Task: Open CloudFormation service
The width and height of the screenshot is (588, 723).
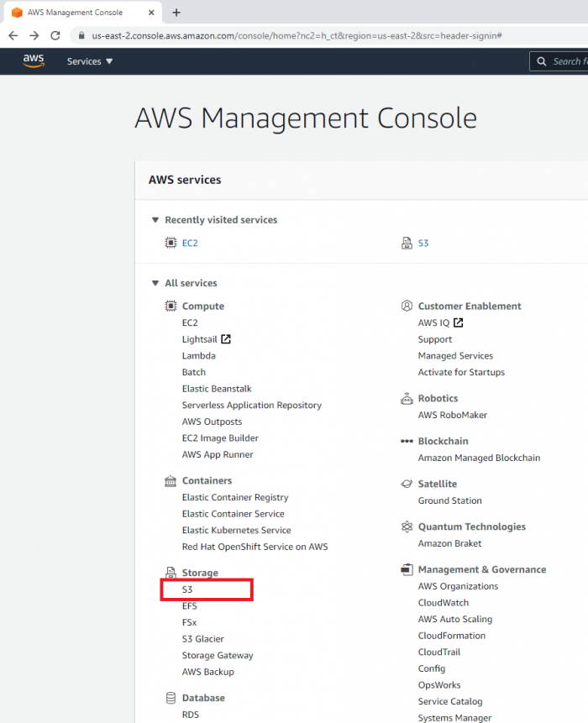Action: (x=452, y=636)
